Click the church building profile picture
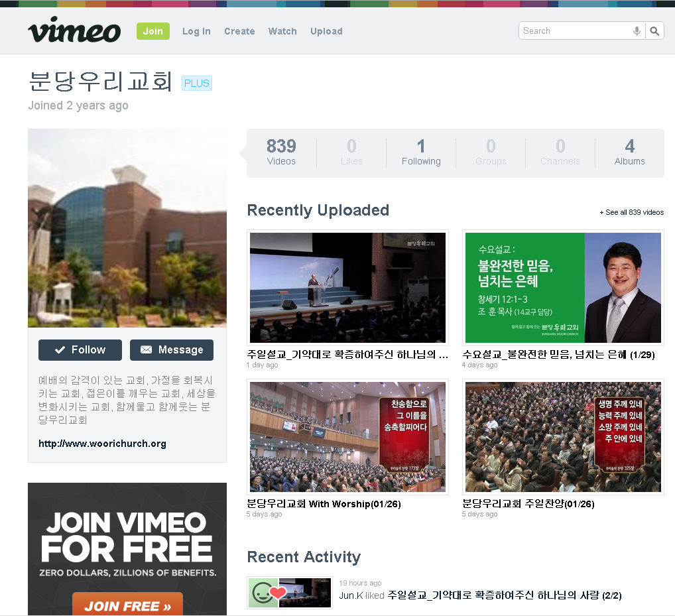Screen dimensions: 675x616 [x=127, y=228]
